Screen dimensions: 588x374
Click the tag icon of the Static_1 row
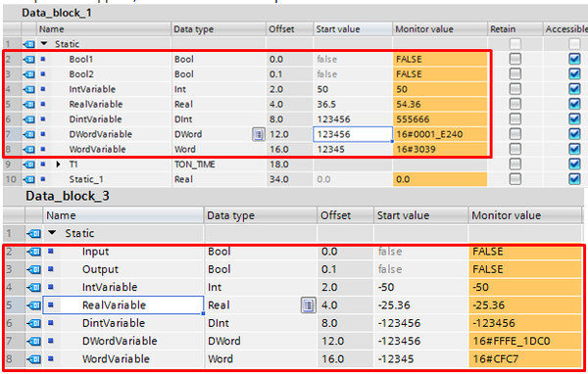(28, 179)
